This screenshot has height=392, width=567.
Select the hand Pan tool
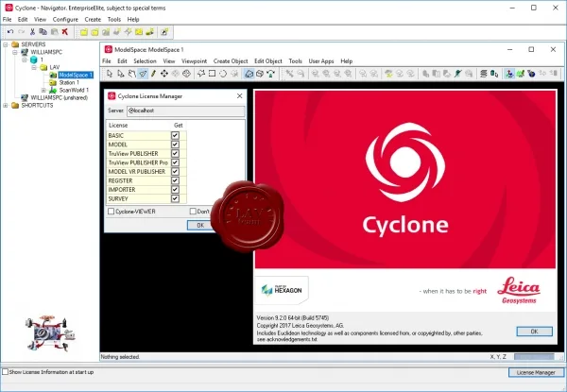(131, 74)
